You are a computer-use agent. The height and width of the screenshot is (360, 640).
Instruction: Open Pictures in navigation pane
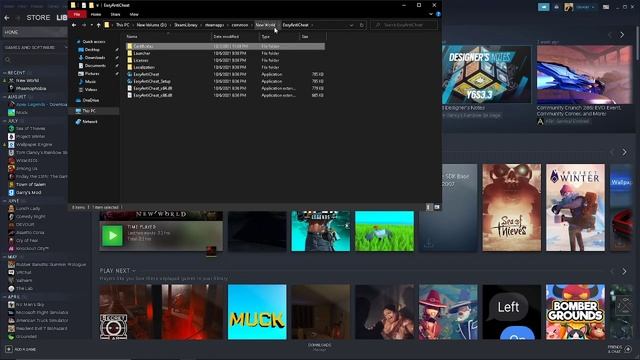coord(92,73)
